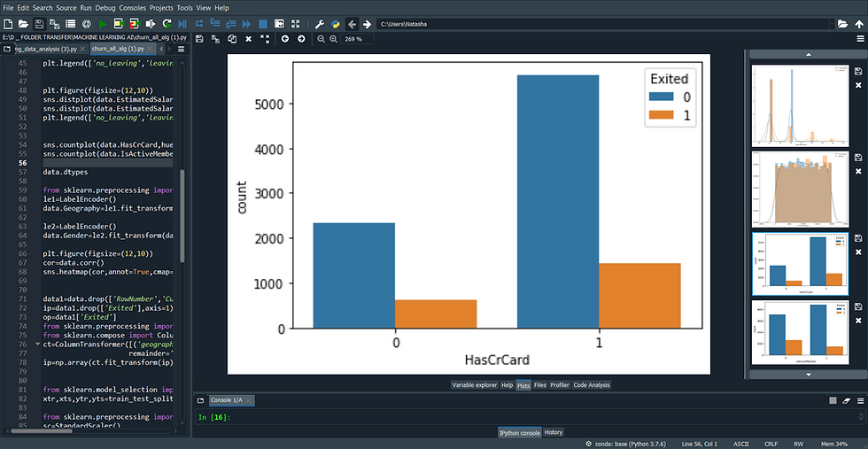Save all plots in Plots toolbar

point(216,39)
